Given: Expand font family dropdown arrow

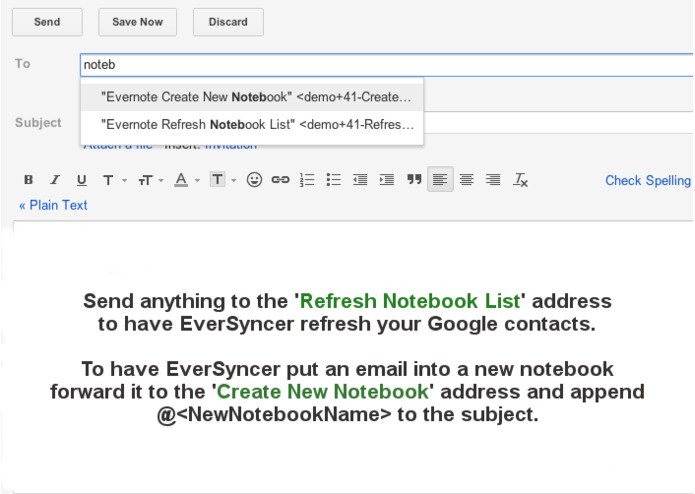Looking at the screenshot, I should 124,180.
